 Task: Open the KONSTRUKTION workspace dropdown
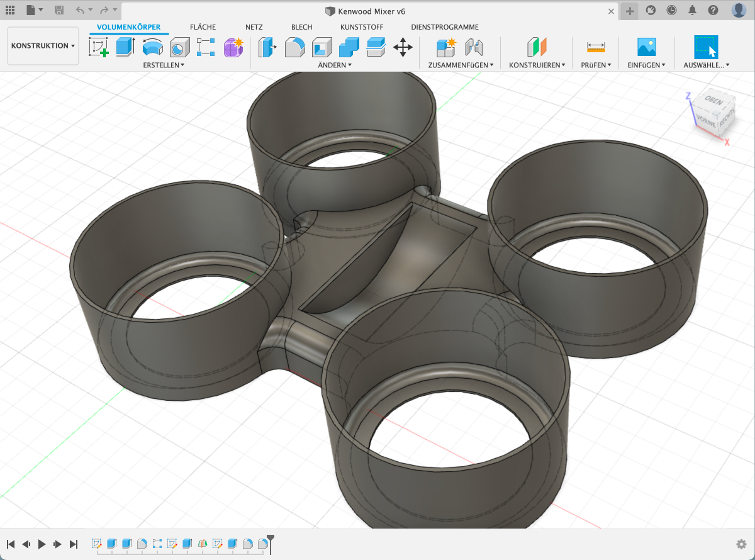click(43, 46)
